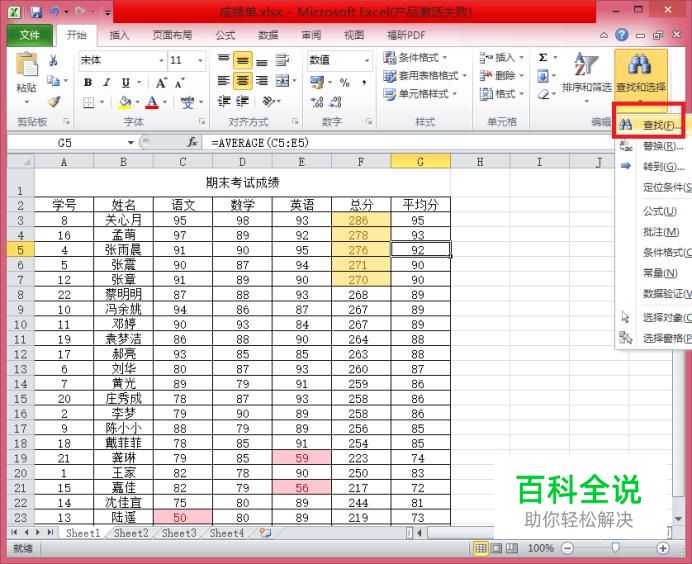Screen dimensions: 692x564
Task: Toggle Bold formatting
Action: tap(88, 82)
